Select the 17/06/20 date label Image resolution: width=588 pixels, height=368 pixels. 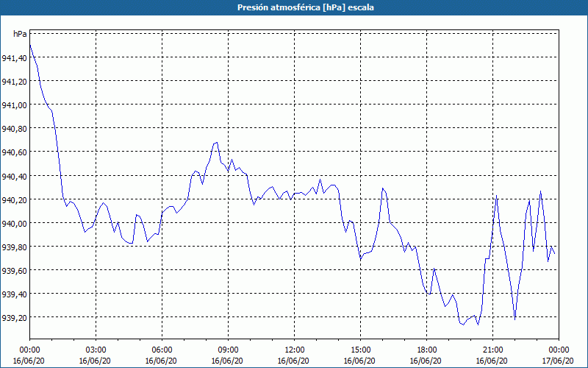coord(558,361)
